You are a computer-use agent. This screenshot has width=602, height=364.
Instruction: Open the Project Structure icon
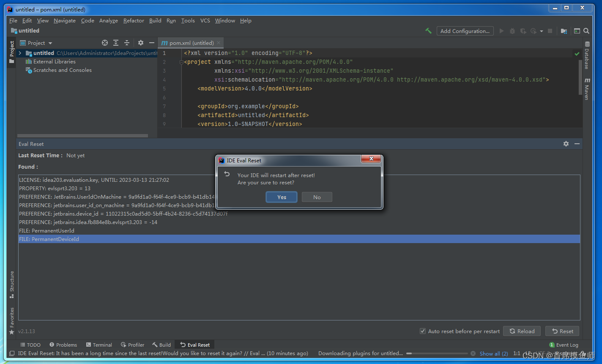564,31
